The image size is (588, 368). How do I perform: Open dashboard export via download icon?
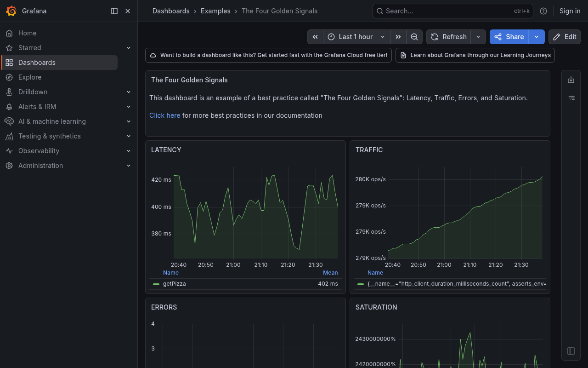coord(571,80)
